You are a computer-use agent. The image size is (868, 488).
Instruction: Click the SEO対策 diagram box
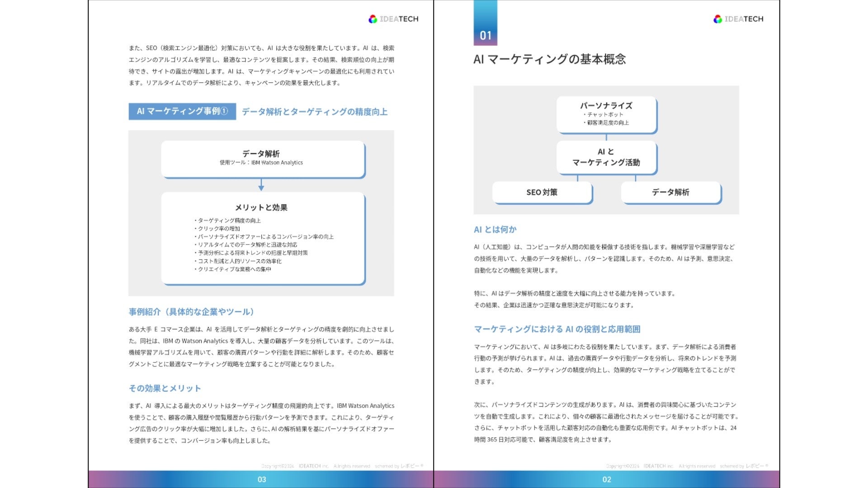pos(542,192)
